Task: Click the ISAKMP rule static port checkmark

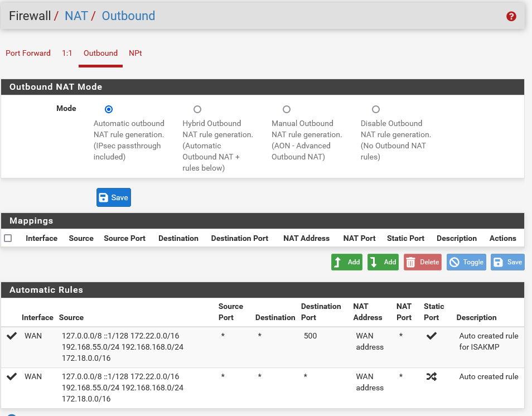Action: (431, 336)
